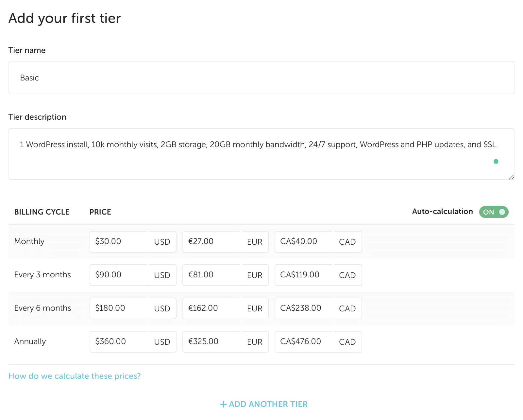Open 'How do we calculate these prices?' link
Viewport: 523px width, 420px height.
75,376
